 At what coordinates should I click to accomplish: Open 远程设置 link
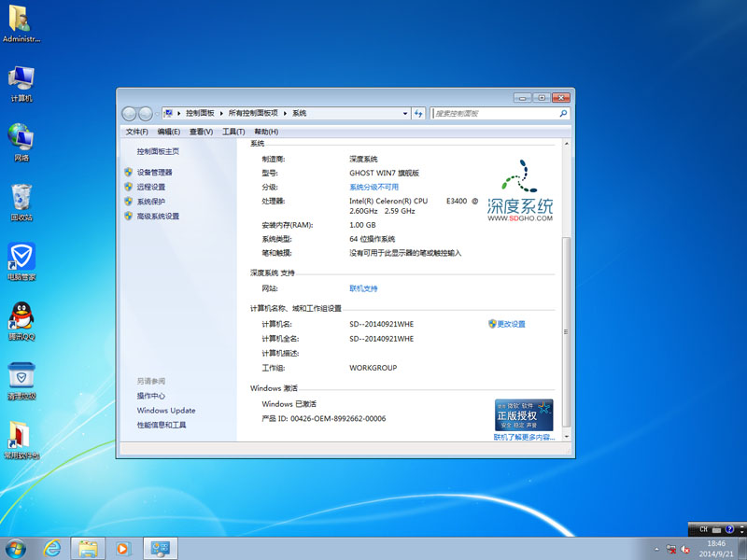151,187
